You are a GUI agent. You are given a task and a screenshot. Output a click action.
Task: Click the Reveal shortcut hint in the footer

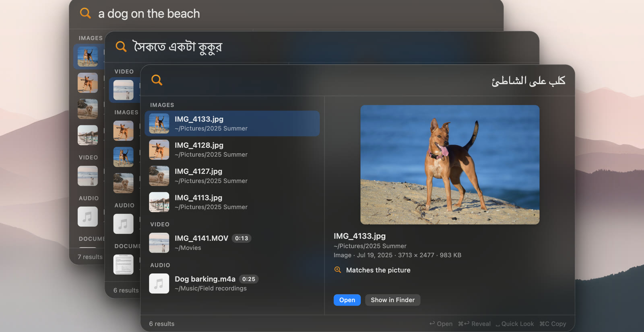(x=474, y=324)
